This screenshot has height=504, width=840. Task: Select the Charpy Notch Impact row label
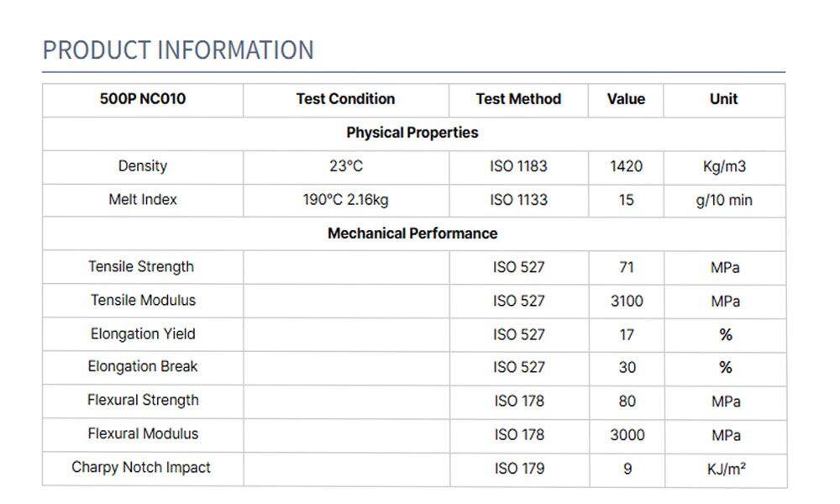[x=141, y=468]
